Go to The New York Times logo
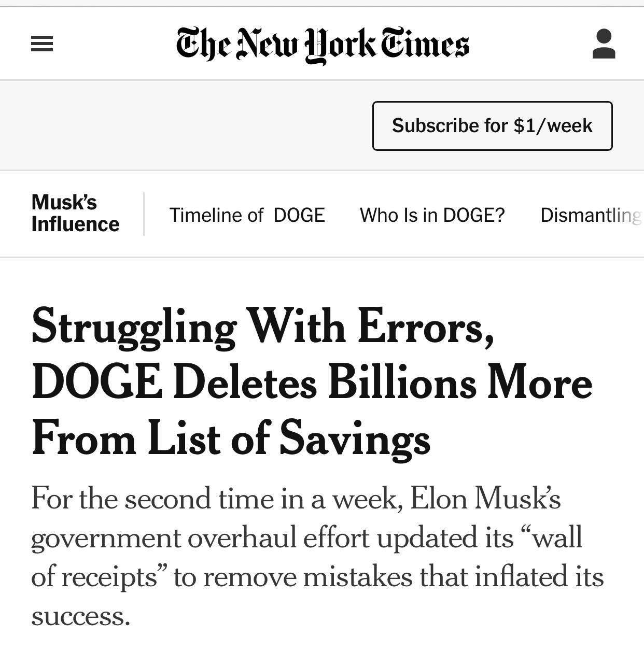Screen dimensions: 644x651 point(323,44)
